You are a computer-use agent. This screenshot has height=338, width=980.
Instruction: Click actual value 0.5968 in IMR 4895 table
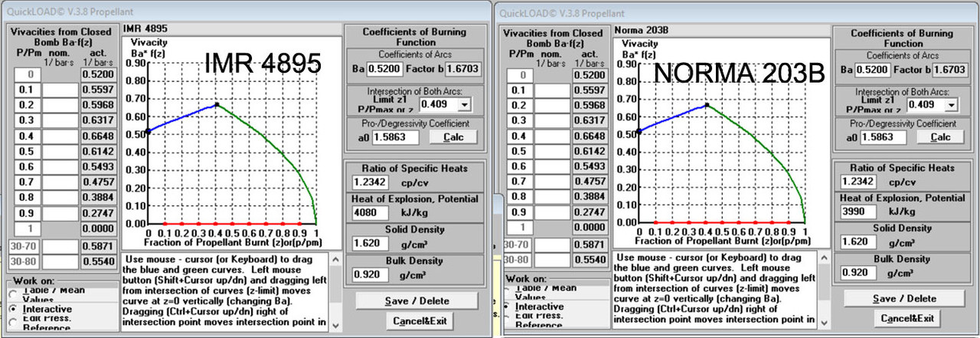click(x=97, y=106)
